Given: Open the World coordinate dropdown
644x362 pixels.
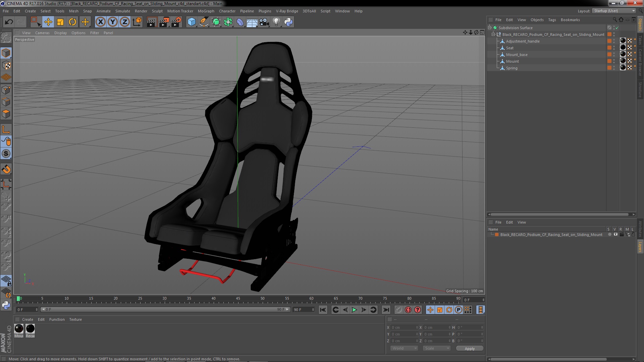Looking at the screenshot, I should 404,348.
